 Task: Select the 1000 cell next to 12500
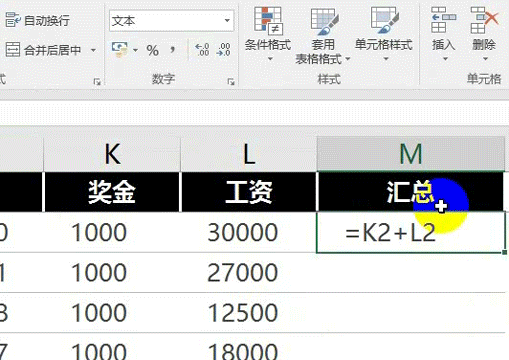tap(112, 313)
